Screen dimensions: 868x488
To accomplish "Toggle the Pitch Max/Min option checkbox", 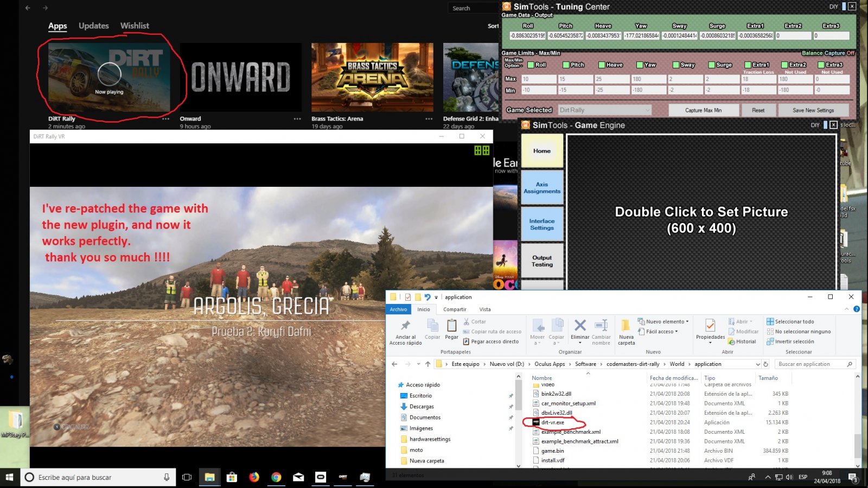I will click(566, 65).
